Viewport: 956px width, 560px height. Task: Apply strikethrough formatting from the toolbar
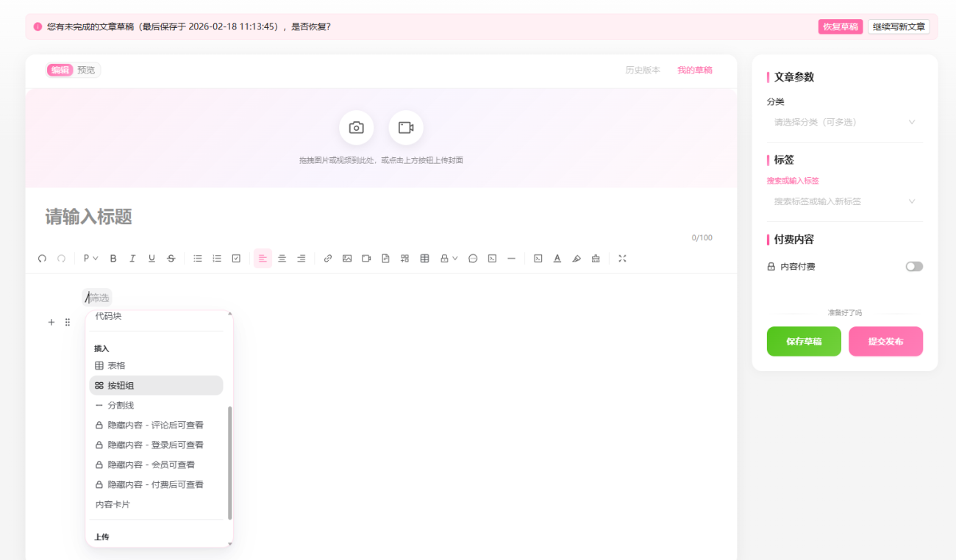pyautogui.click(x=171, y=259)
